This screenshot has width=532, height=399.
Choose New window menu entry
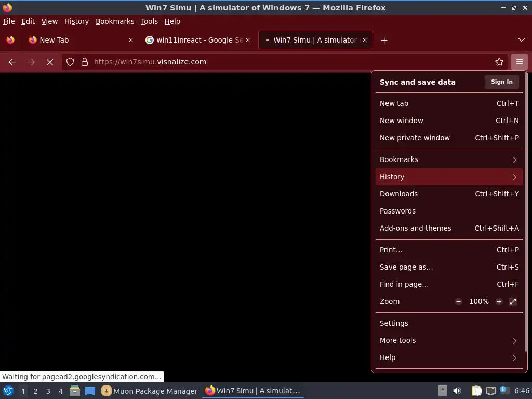tap(449, 121)
